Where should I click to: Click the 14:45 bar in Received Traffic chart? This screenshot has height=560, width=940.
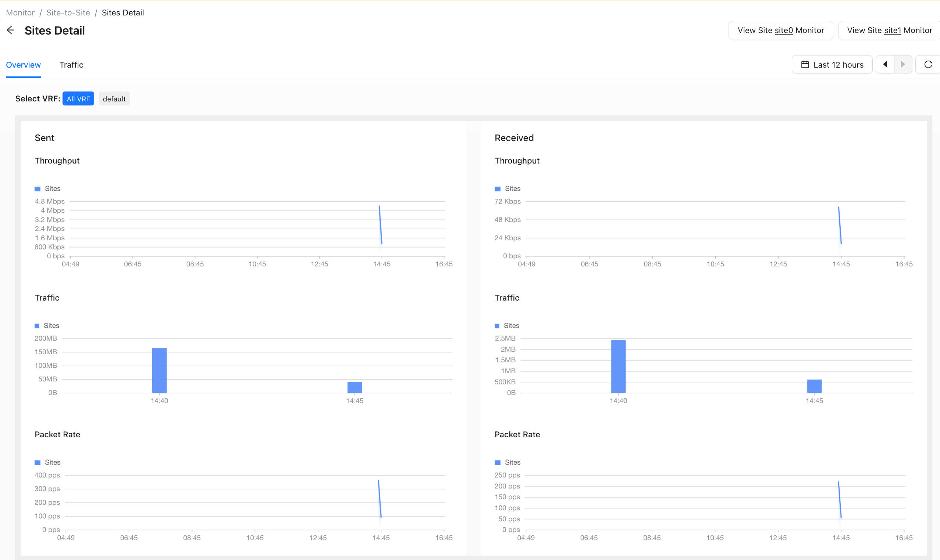click(x=814, y=386)
